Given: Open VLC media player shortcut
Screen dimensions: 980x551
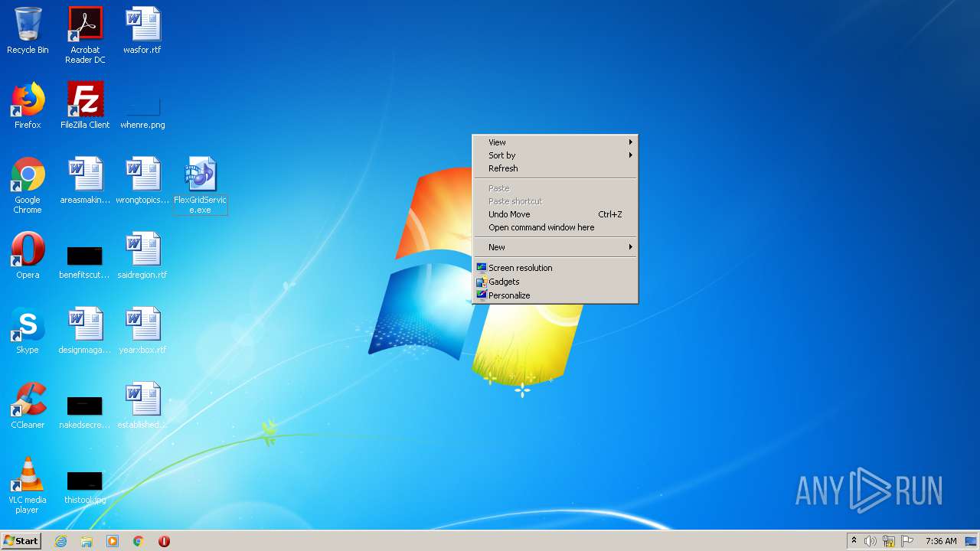Looking at the screenshot, I should tap(28, 485).
